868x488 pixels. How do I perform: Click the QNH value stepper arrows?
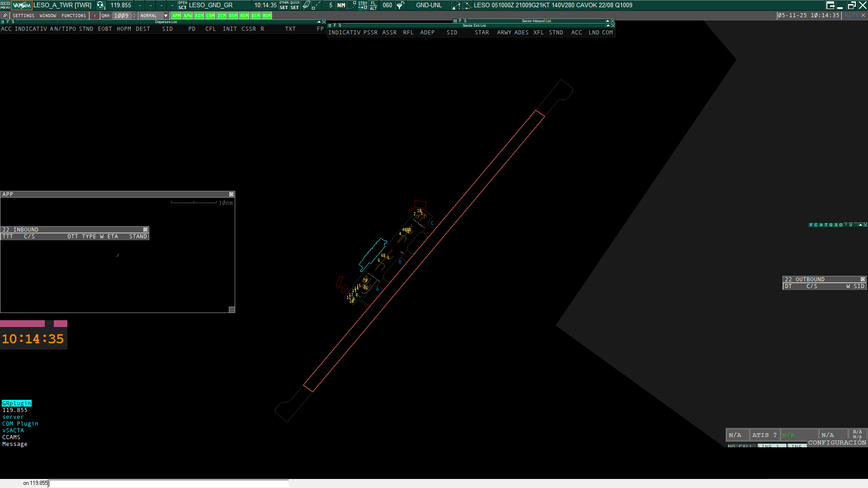[134, 16]
